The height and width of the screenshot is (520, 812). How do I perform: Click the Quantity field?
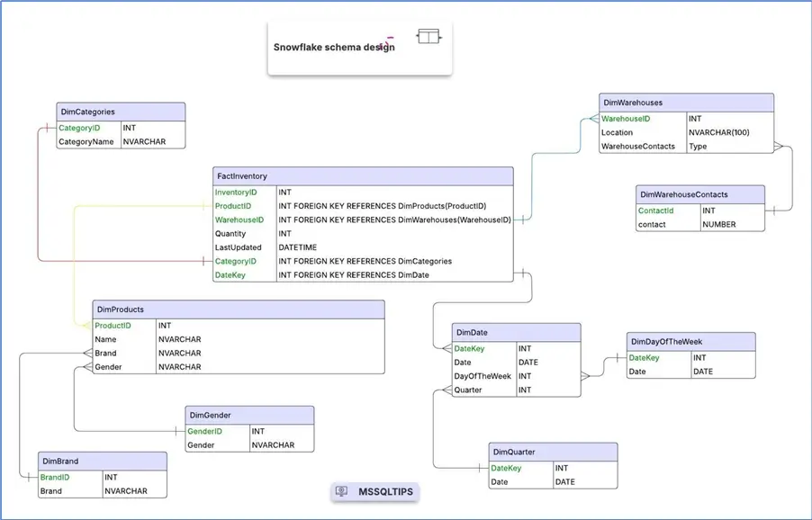click(230, 234)
